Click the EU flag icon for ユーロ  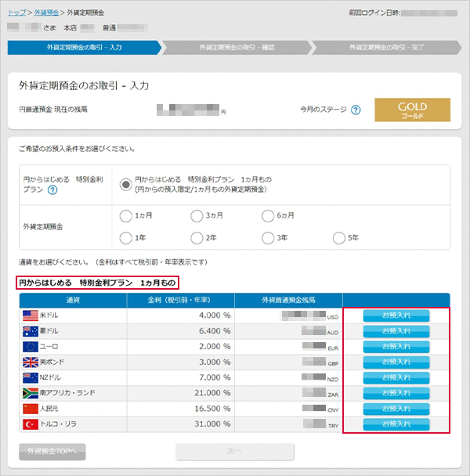(x=31, y=346)
